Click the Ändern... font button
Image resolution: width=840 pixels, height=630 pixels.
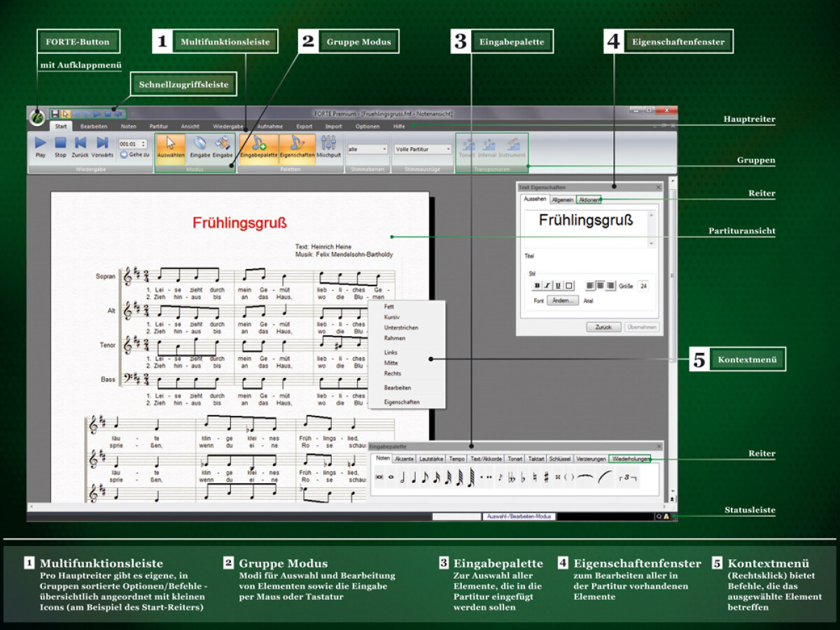click(x=563, y=300)
